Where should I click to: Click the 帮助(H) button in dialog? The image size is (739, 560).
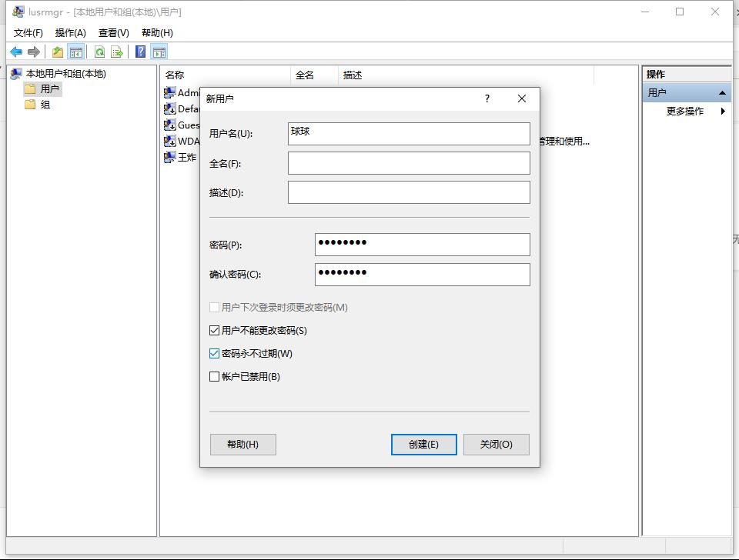click(x=242, y=444)
